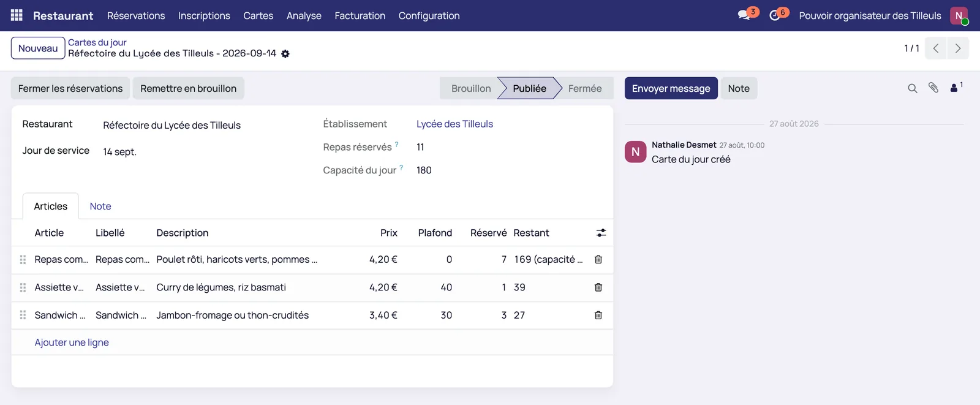Switch to the Note tab in form
Viewport: 980px width, 405px height.
pos(100,206)
